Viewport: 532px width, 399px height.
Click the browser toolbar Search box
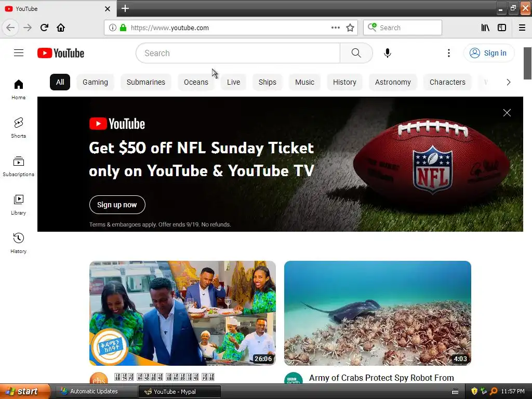click(403, 28)
